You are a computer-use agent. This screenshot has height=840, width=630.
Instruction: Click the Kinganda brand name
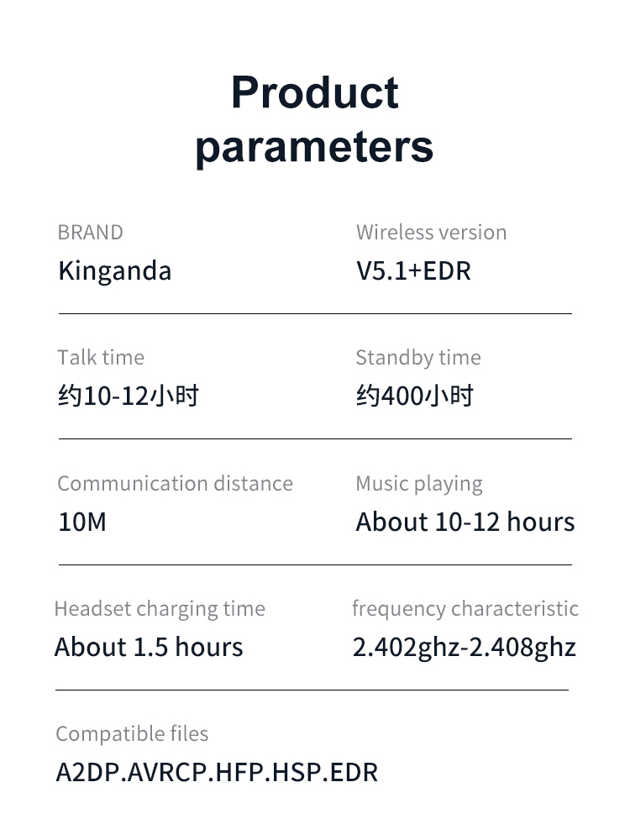114,271
